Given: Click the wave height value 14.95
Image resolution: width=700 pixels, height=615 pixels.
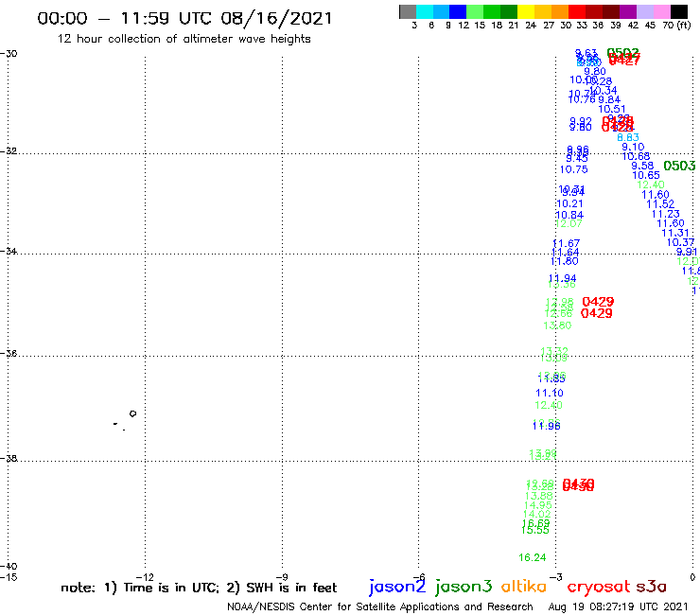Looking at the screenshot, I should click(538, 505).
